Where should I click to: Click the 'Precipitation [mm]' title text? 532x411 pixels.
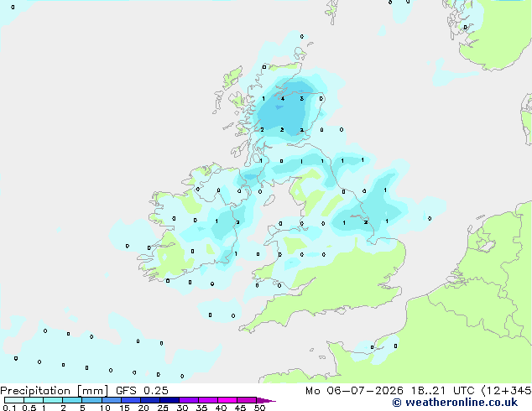[55, 391]
